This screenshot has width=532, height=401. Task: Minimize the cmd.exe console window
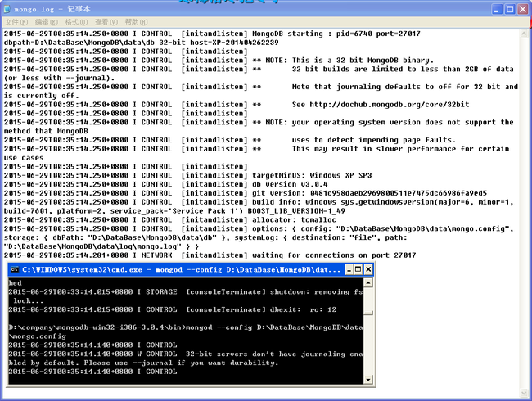point(349,270)
